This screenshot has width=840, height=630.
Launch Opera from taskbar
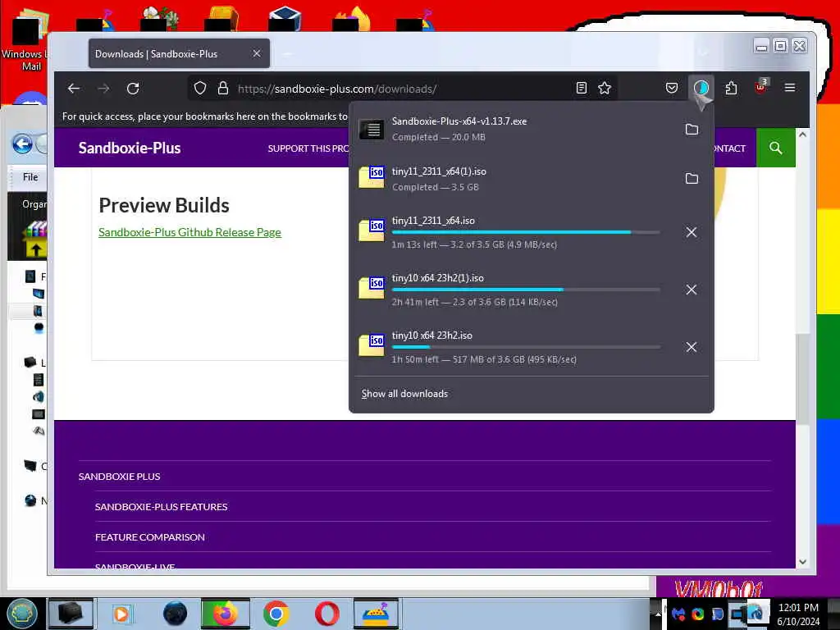(x=326, y=614)
